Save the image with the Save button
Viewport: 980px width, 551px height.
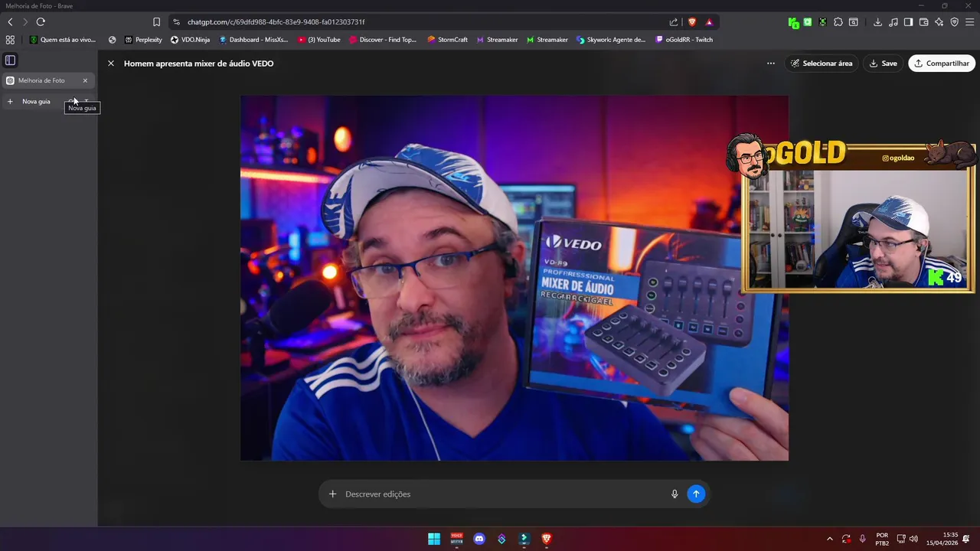coord(883,64)
